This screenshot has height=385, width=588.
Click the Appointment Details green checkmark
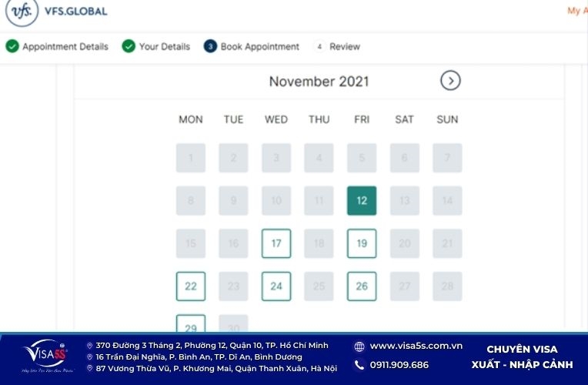[x=12, y=46]
